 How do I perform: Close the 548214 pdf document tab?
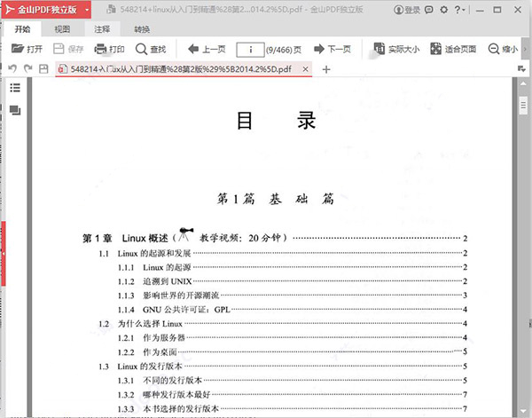click(305, 69)
